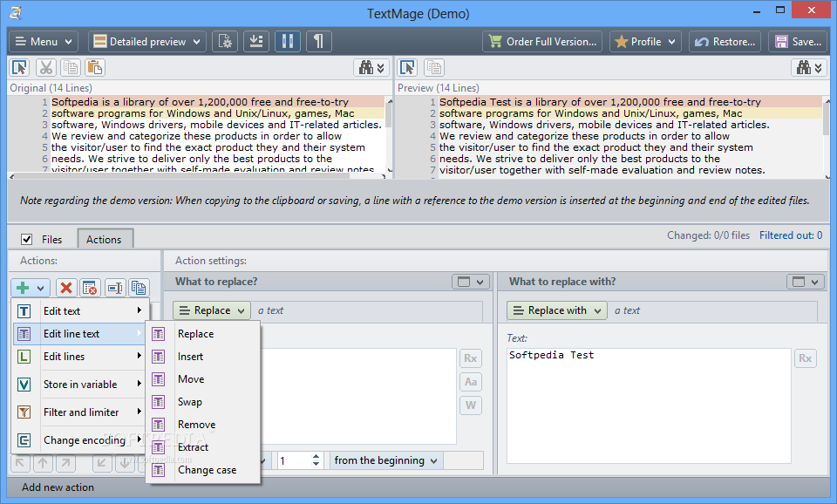The image size is (837, 504).
Task: Click line 1 in the Original pane
Action: point(218,102)
